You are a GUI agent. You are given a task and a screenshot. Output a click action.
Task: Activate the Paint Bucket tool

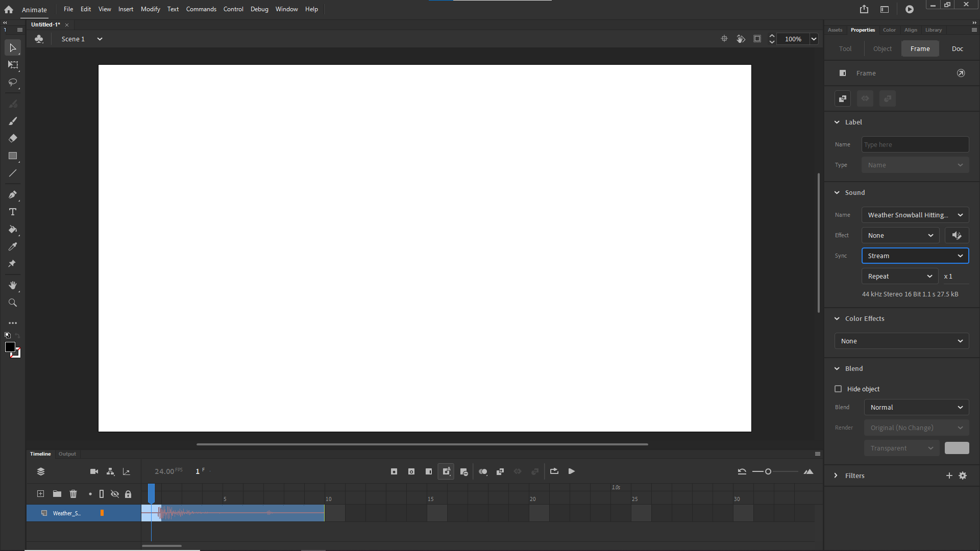point(13,230)
